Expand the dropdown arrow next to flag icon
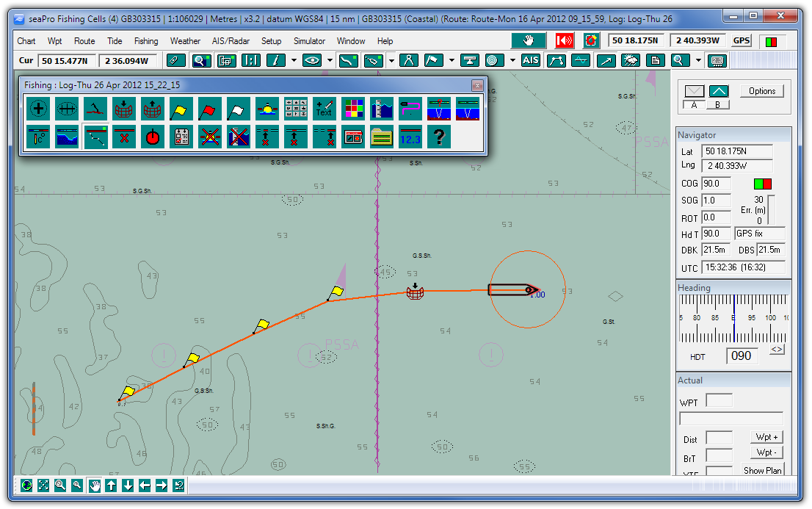 click(x=452, y=61)
